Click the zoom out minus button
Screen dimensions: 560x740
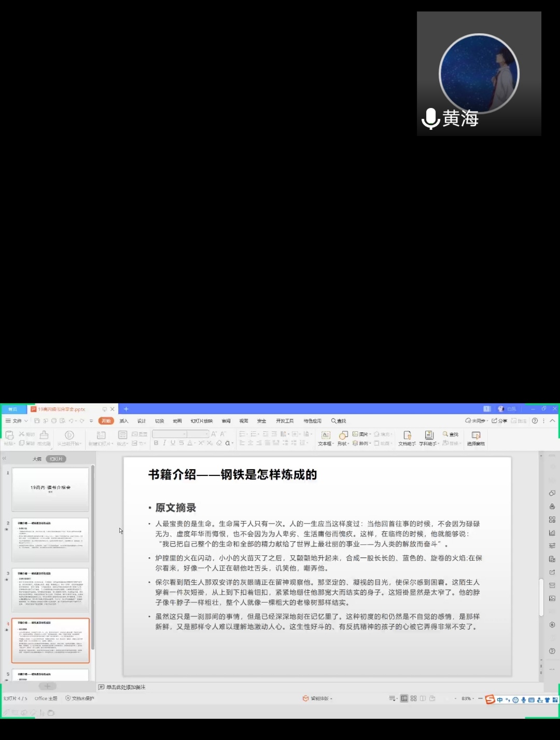(480, 698)
